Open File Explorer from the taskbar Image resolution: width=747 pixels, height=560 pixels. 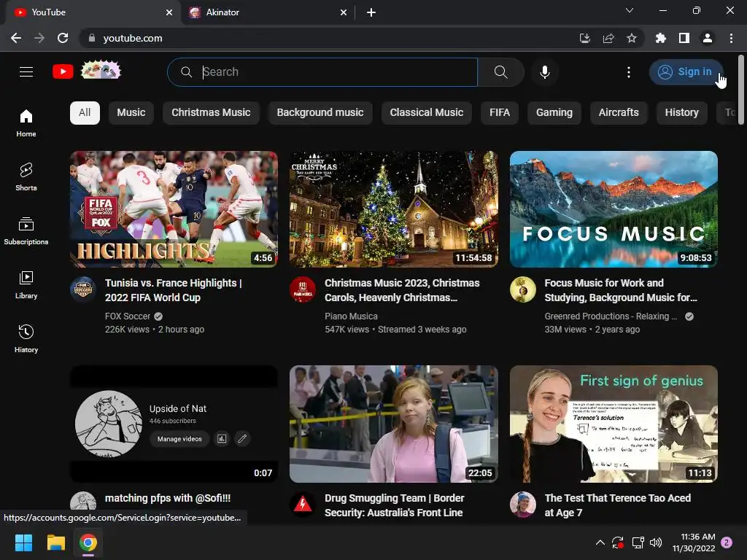[56, 542]
